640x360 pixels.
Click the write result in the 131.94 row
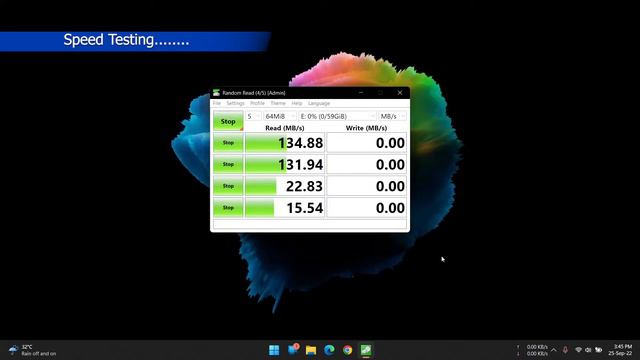coord(367,164)
